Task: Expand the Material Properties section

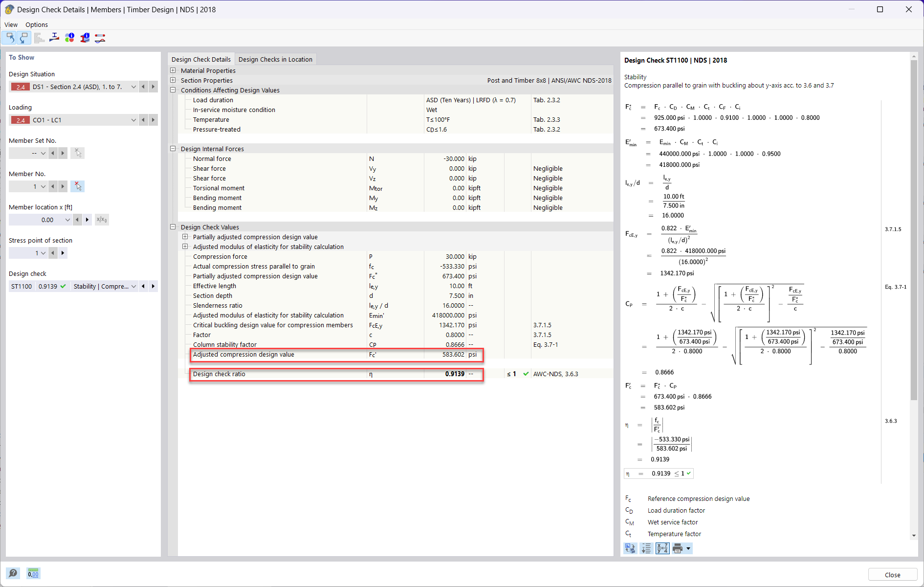Action: 173,70
